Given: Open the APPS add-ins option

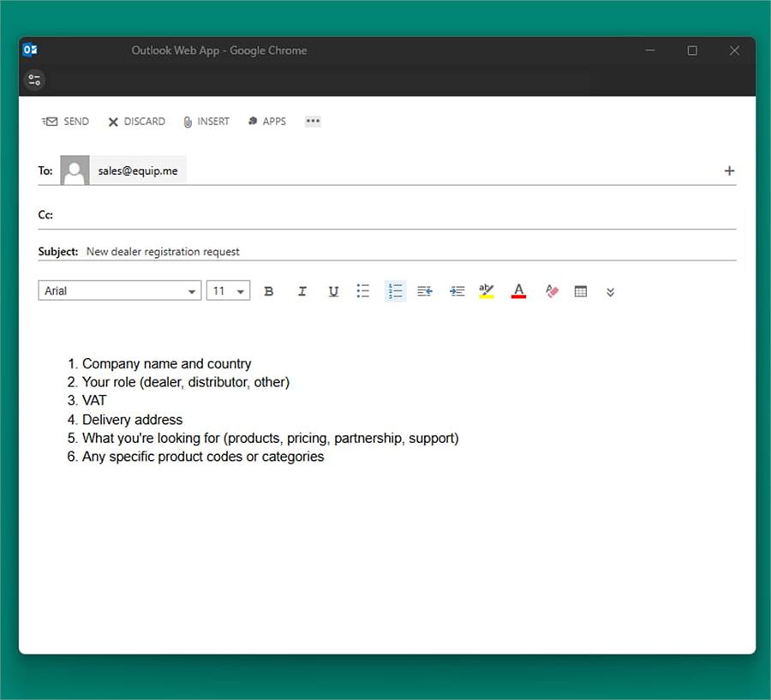Looking at the screenshot, I should tap(267, 122).
